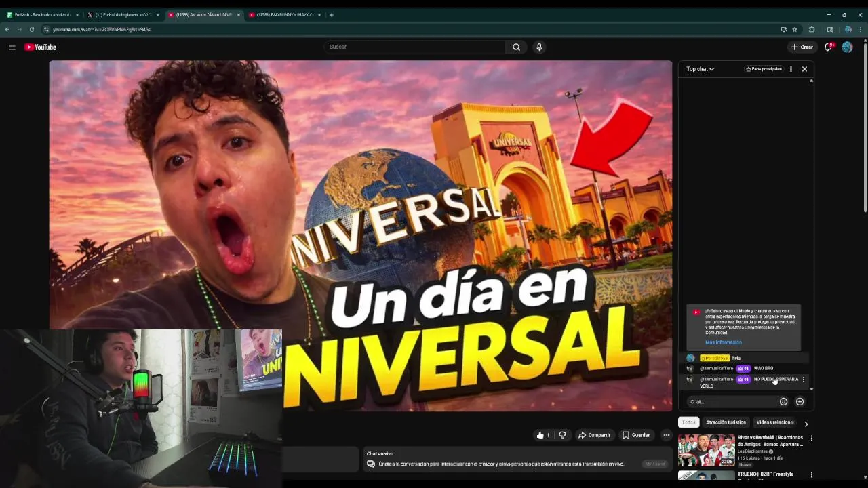Image resolution: width=868 pixels, height=488 pixels.
Task: Open browser extensions puzzle icon
Action: pos(812,29)
